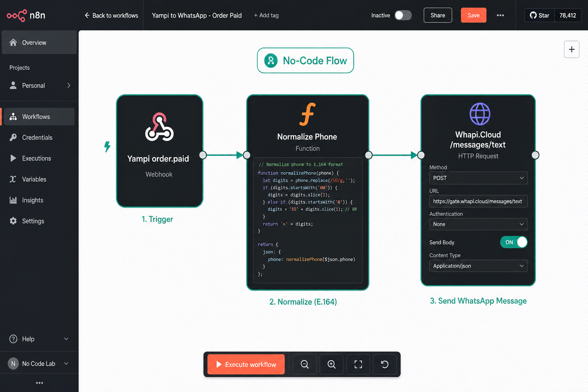Click the Executions play icon
This screenshot has height=392, width=588.
(x=13, y=158)
